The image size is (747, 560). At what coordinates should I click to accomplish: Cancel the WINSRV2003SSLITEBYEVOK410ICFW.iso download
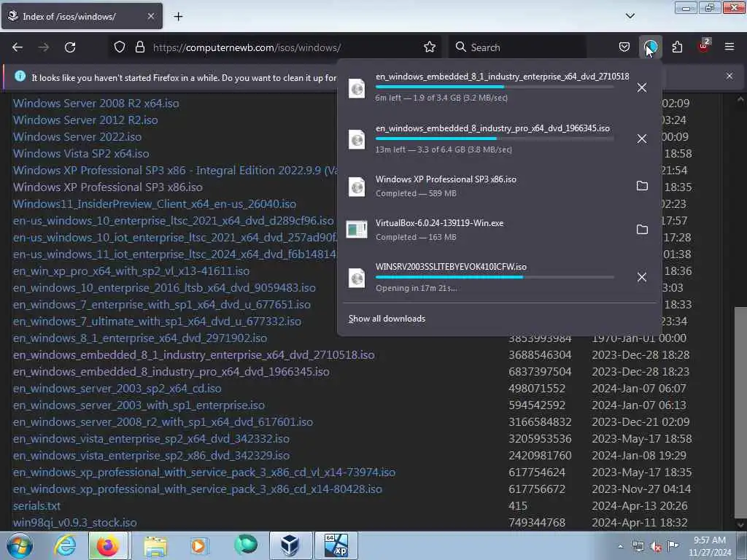pyautogui.click(x=642, y=277)
